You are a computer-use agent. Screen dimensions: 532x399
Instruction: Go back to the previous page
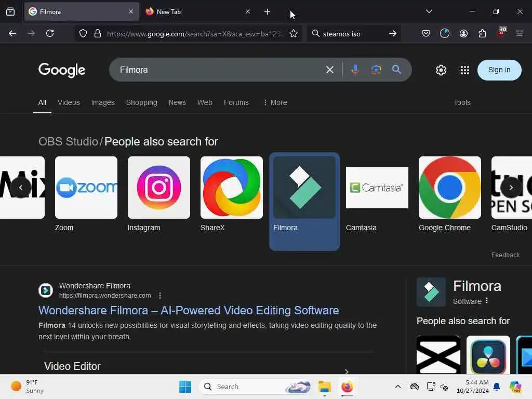12,33
